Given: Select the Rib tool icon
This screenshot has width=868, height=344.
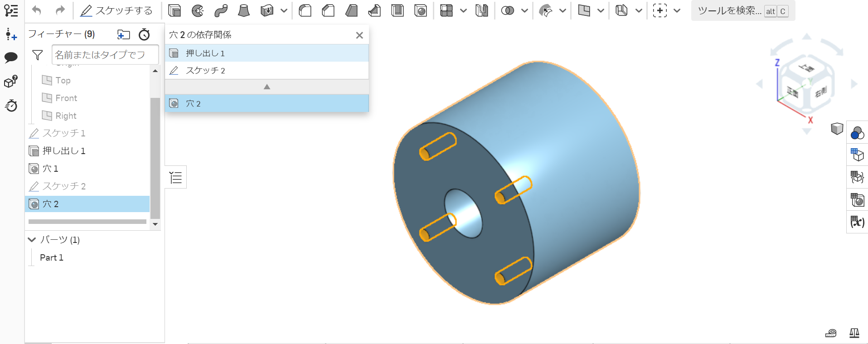Looking at the screenshot, I should coord(374,10).
